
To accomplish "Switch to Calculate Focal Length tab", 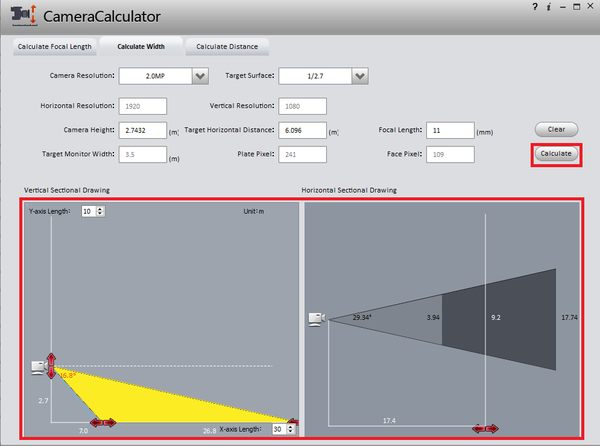I will [x=55, y=47].
